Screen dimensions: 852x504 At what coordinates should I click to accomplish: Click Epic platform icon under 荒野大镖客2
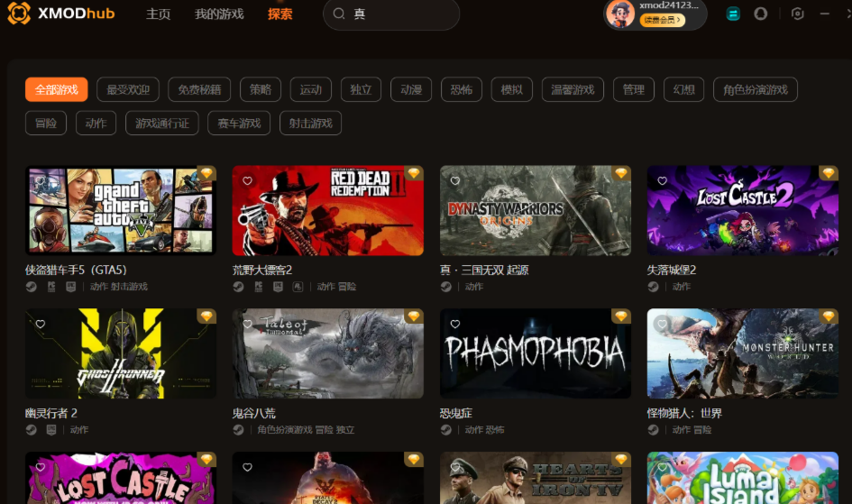[x=278, y=287]
